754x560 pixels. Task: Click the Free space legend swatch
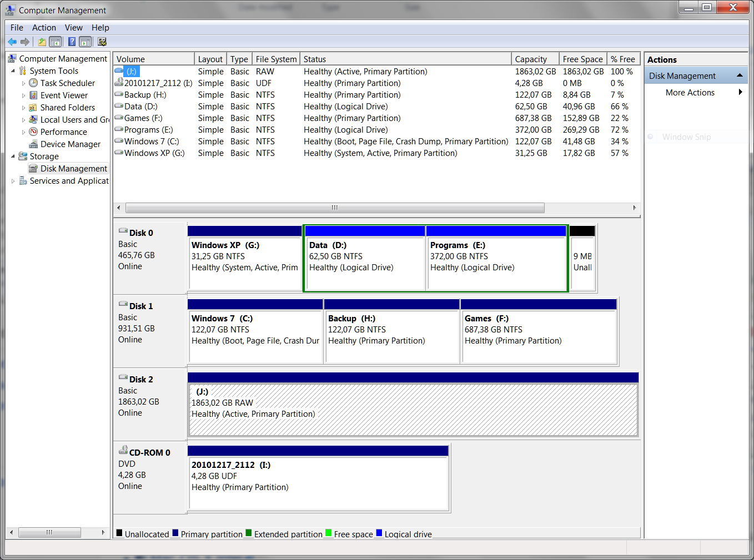pyautogui.click(x=329, y=533)
